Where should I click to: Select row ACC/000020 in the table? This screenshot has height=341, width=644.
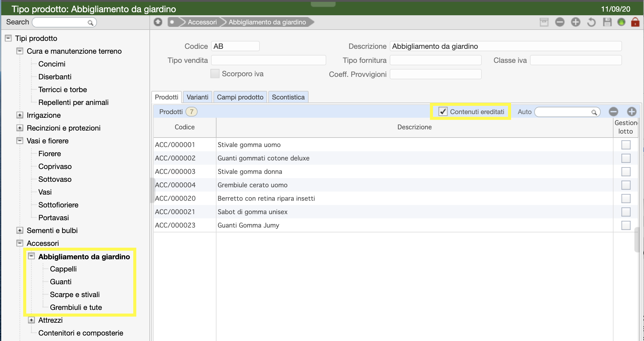[396, 198]
